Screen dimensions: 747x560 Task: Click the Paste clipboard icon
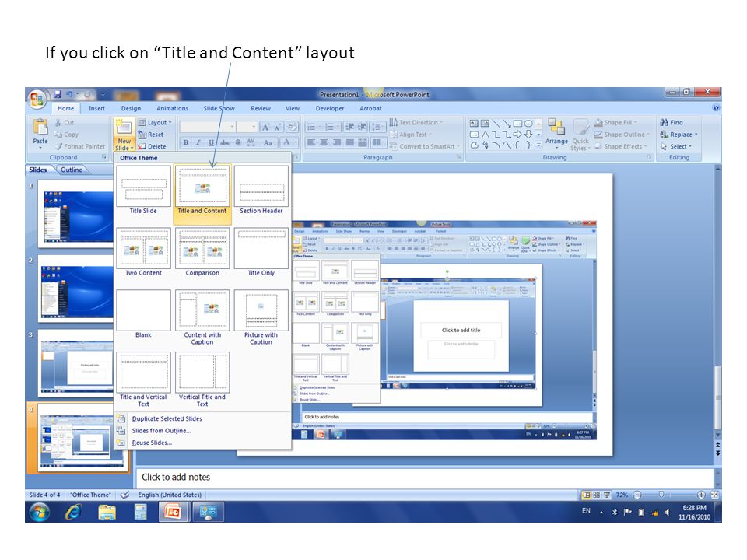click(40, 127)
